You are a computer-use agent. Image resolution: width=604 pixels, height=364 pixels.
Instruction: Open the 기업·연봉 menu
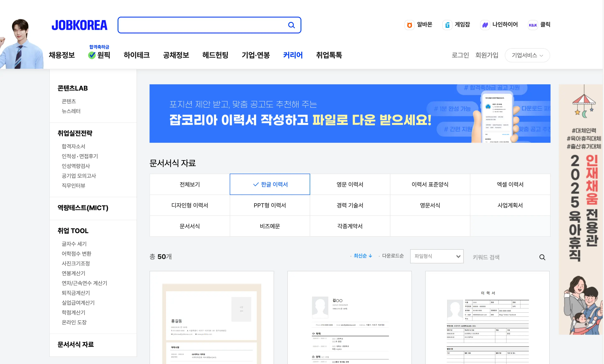[256, 55]
